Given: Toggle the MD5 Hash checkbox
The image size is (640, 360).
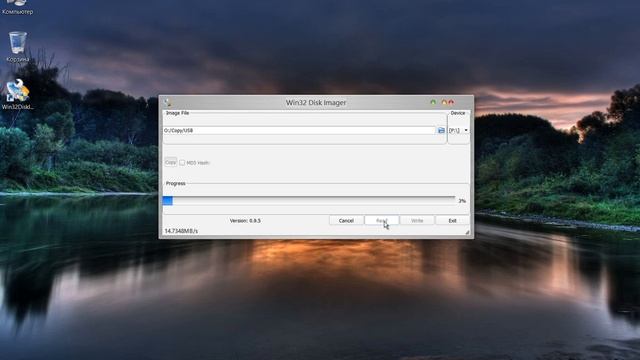Looking at the screenshot, I should pos(182,162).
